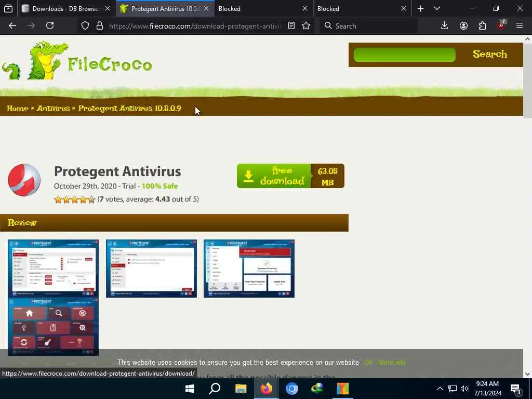Open the network status tray icon
Viewport: 532px width, 399px height.
453,389
